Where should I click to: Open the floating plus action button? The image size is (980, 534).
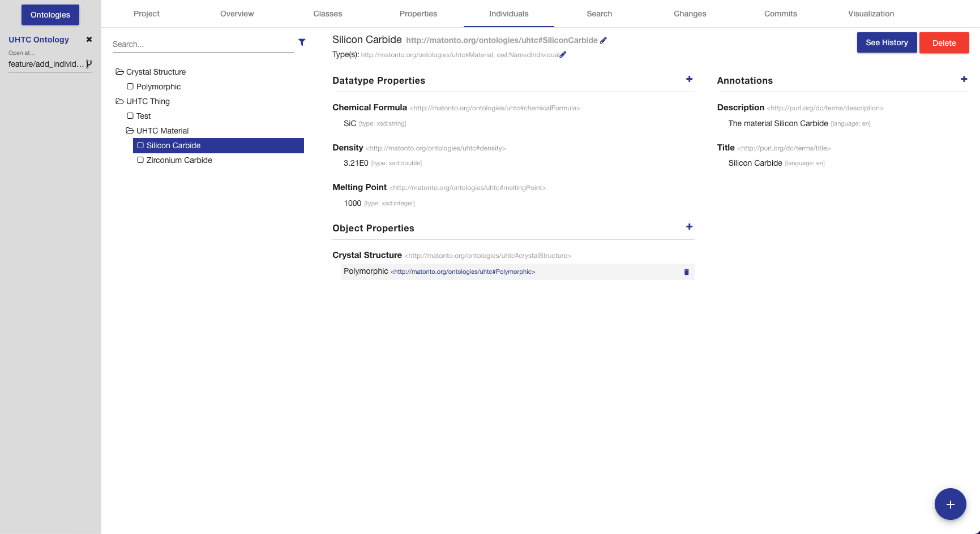pos(951,503)
